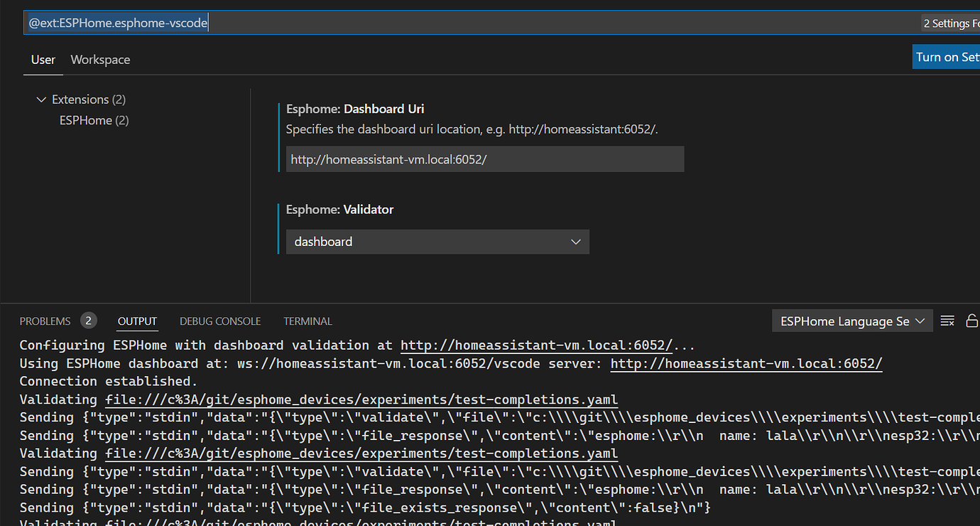Open the Problems panel
The width and height of the screenshot is (980, 526).
45,321
